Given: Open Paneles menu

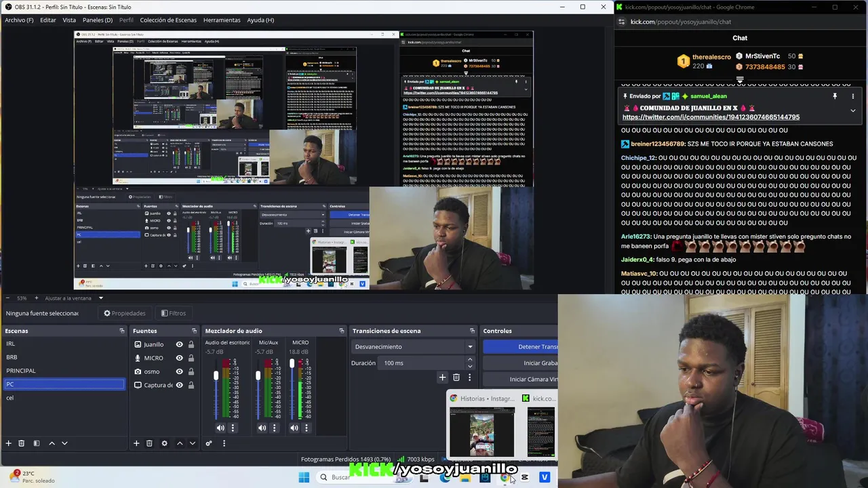Looking at the screenshot, I should (98, 20).
